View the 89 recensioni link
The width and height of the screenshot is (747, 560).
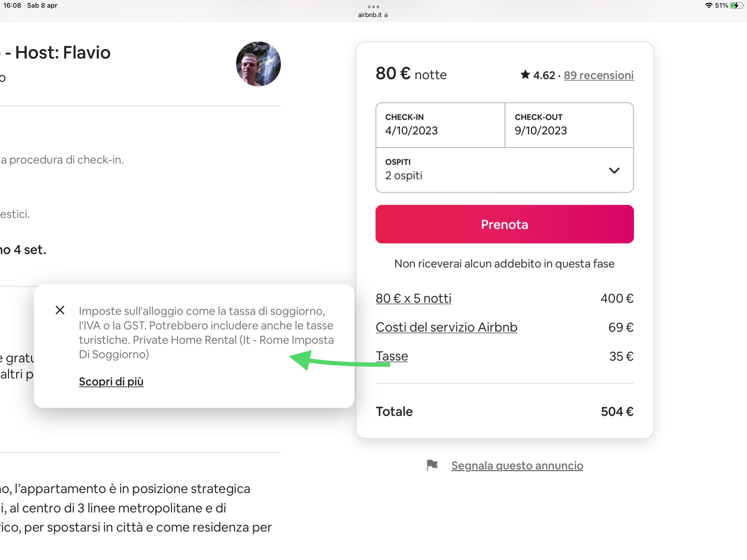pos(598,75)
